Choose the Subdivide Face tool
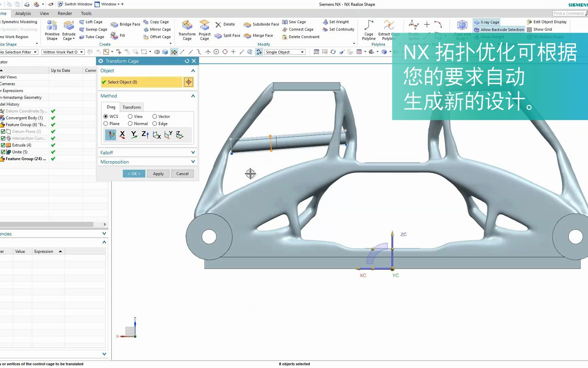Screen dimensions: 588x368 point(261,24)
